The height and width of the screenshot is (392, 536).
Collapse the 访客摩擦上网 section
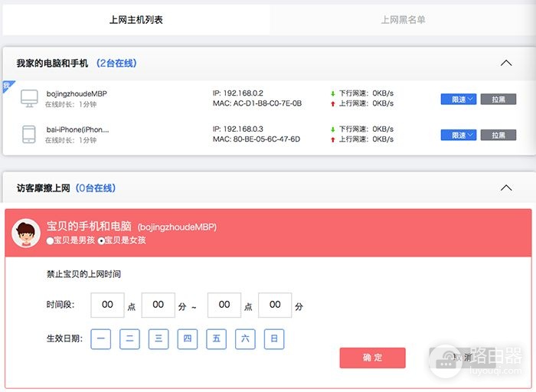[506, 188]
